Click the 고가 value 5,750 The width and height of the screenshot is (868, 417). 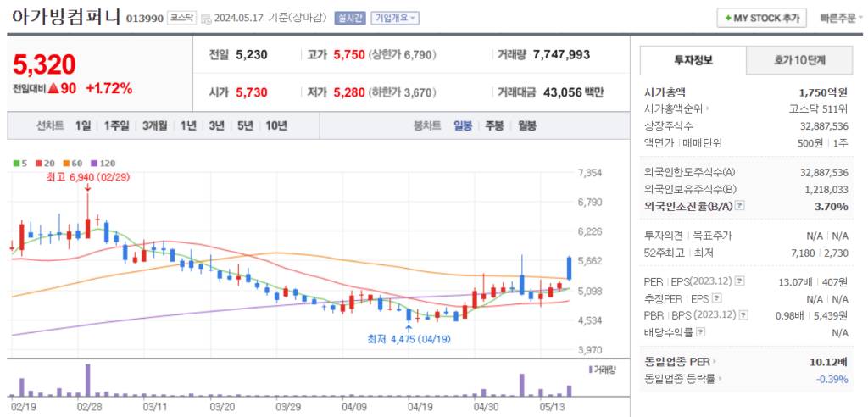[349, 55]
